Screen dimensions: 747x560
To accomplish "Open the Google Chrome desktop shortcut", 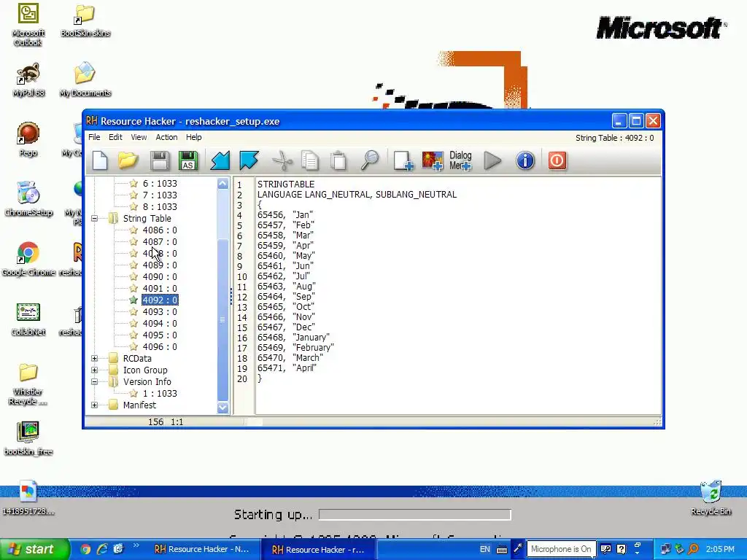I will click(28, 260).
